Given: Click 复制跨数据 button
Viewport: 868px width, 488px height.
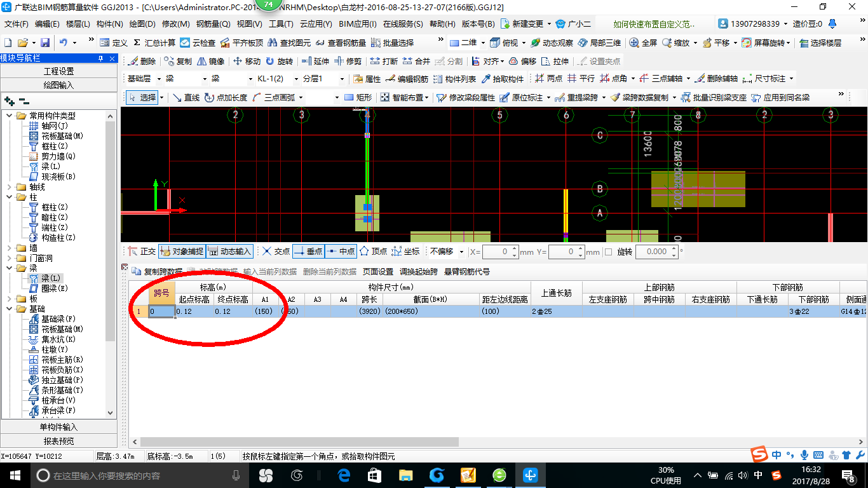Looking at the screenshot, I should pyautogui.click(x=157, y=271).
